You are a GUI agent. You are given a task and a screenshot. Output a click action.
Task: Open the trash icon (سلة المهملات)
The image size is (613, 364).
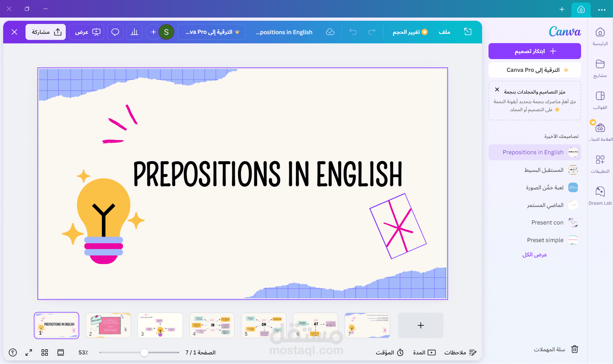tap(575, 349)
